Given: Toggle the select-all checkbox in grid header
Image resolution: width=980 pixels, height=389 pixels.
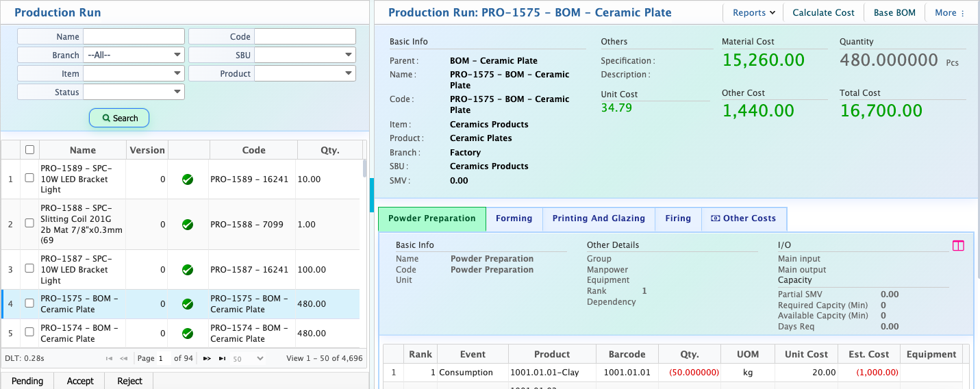Looking at the screenshot, I should point(29,150).
